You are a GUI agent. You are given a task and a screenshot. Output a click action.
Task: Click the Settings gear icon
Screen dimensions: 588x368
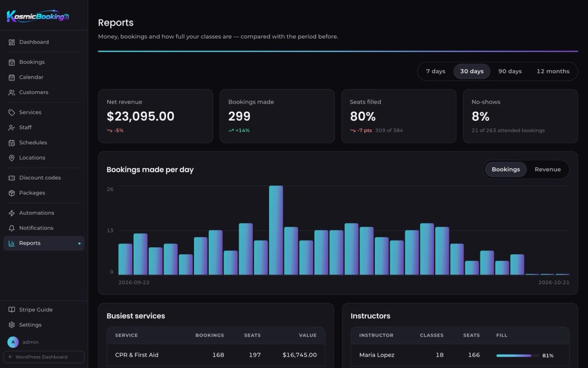tap(12, 325)
